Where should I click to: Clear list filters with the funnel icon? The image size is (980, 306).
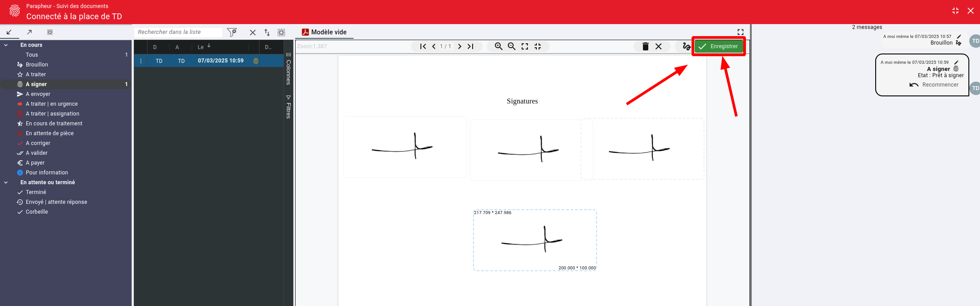coord(232,32)
